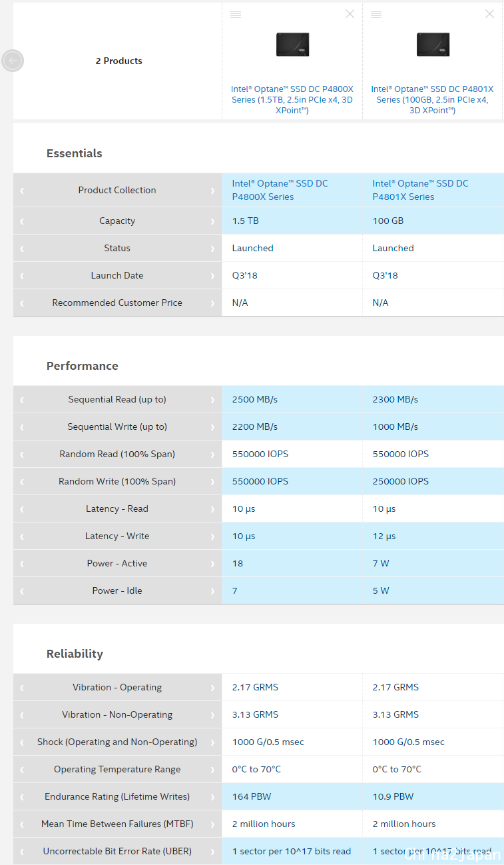The image size is (504, 865).
Task: Click left chevron on Latency - Read row
Action: (x=22, y=509)
